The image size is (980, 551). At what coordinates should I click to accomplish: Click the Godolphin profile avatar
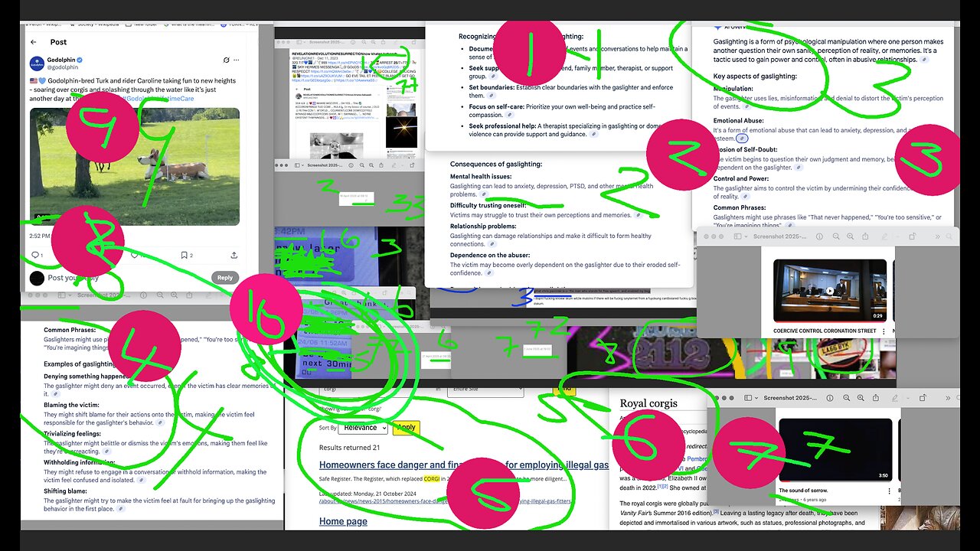[x=38, y=64]
